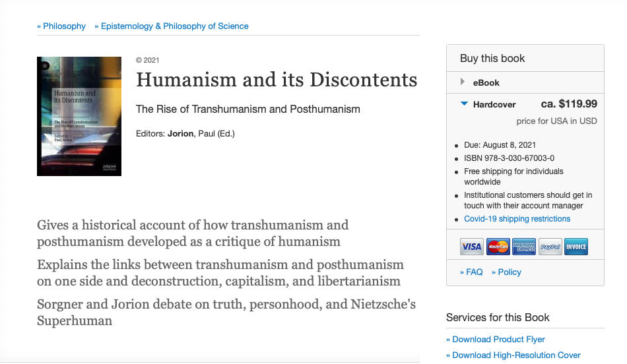The height and width of the screenshot is (364, 627).
Task: Click the American Express payment icon
Action: click(x=524, y=247)
